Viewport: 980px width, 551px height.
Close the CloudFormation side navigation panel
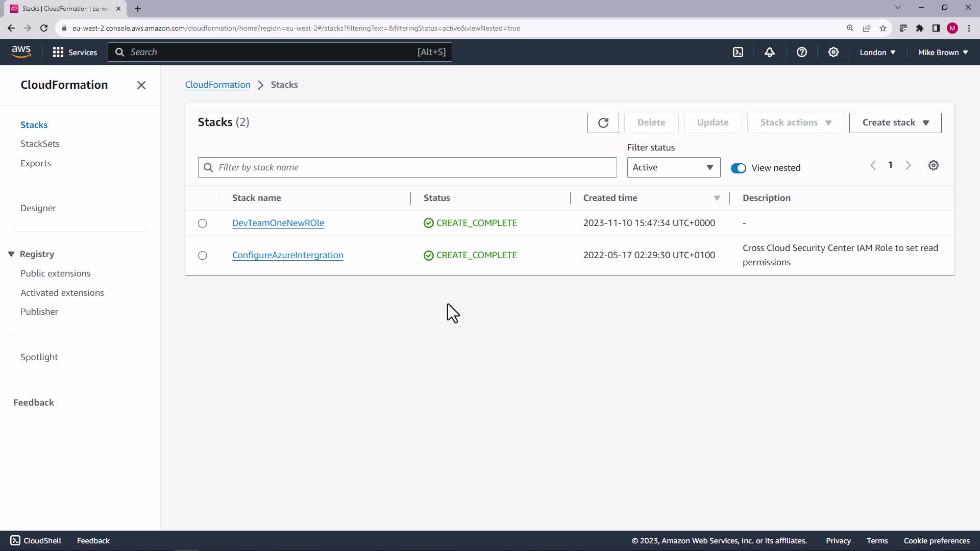[141, 85]
